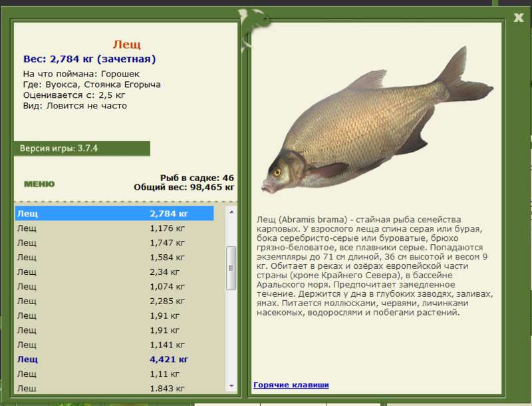Click the Где: Вуокса, Стоянка Егорыча line

click(x=92, y=85)
